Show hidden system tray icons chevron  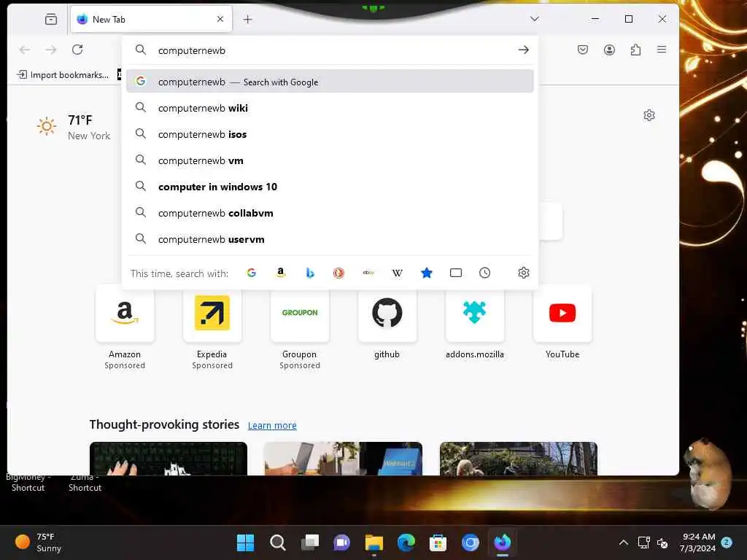(x=623, y=542)
